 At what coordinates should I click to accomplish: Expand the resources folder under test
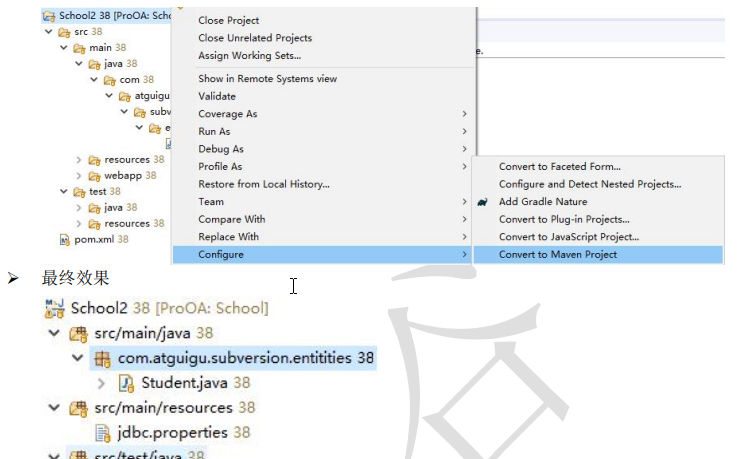click(x=79, y=223)
